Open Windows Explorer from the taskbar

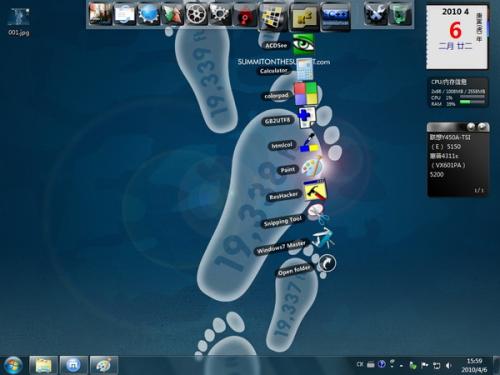click(44, 365)
